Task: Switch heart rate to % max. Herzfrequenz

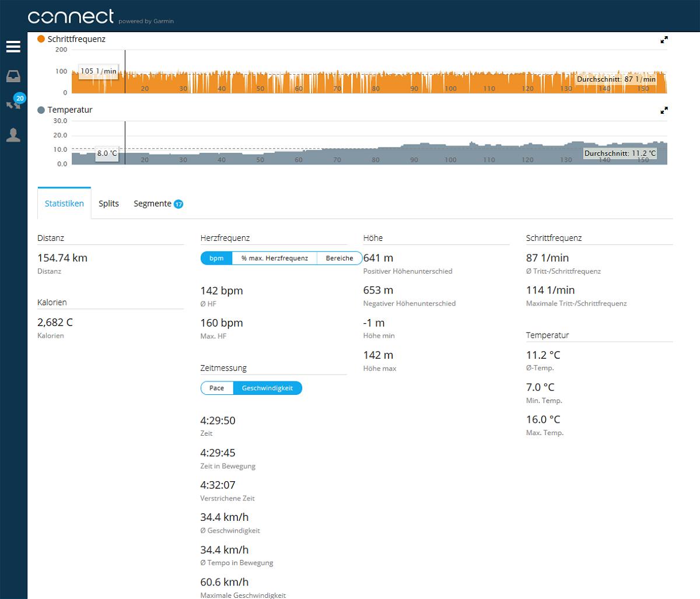Action: [x=274, y=258]
